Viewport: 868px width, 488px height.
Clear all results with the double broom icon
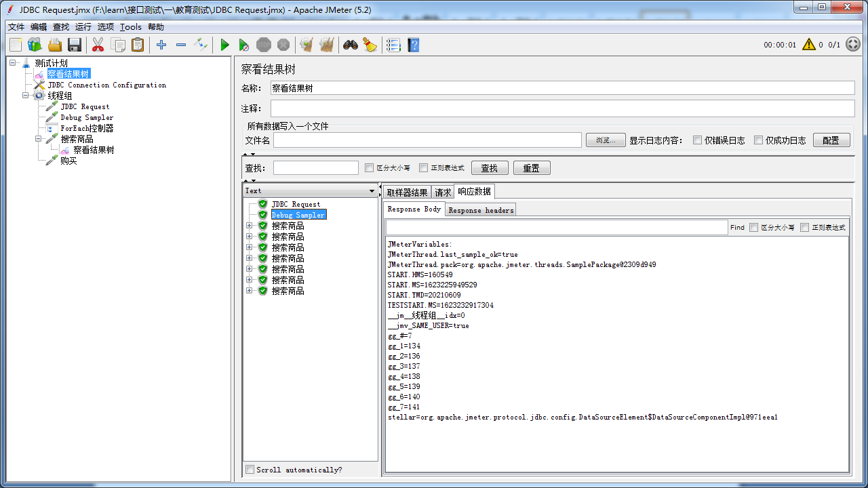(327, 45)
